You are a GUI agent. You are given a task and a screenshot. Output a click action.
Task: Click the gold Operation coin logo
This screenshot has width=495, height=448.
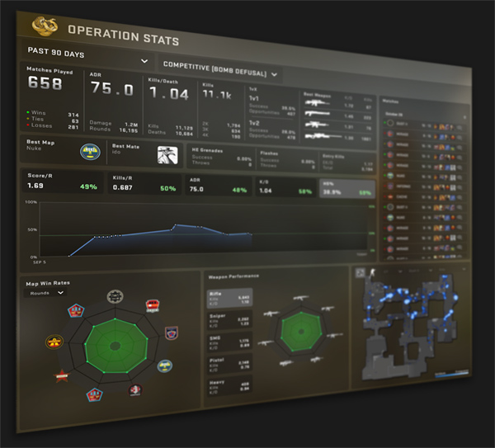(45, 26)
